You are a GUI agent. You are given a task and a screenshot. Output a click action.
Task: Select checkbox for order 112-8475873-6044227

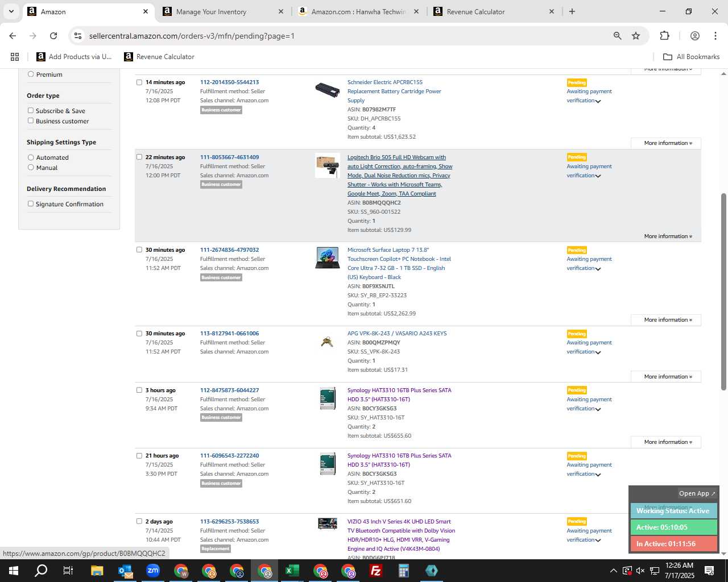pos(139,390)
